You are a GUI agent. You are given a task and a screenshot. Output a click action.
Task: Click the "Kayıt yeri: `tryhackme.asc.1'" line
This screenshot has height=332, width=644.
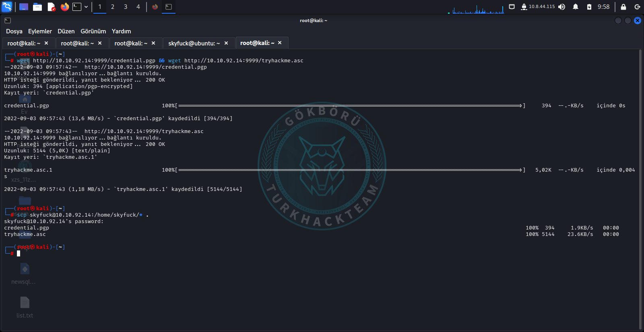pyautogui.click(x=51, y=157)
